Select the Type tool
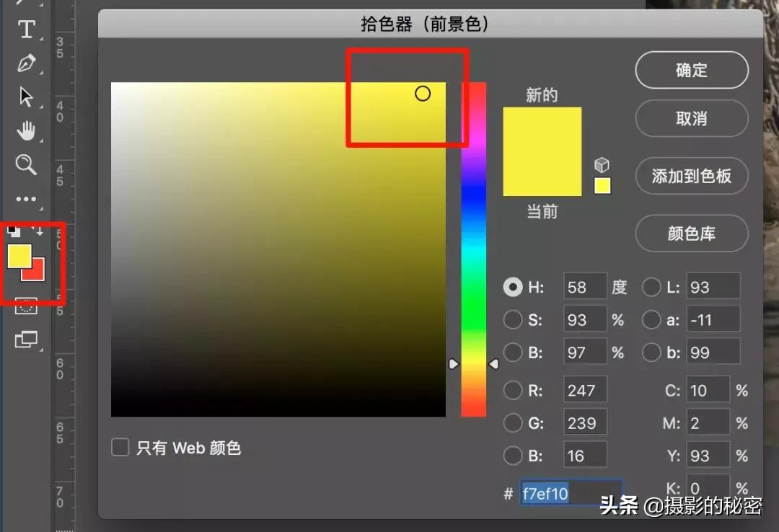Screen dimensions: 779x532 click(27, 30)
